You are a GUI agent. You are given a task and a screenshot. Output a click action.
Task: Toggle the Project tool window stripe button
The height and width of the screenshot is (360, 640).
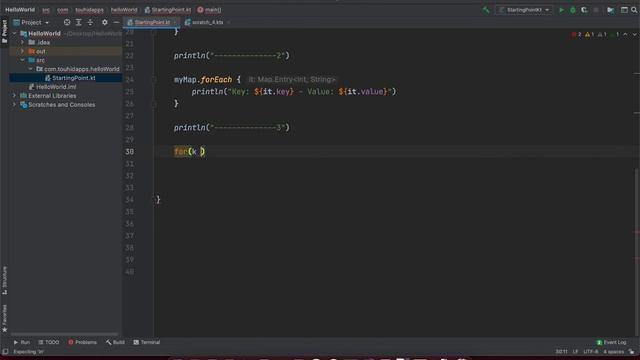tap(4, 31)
